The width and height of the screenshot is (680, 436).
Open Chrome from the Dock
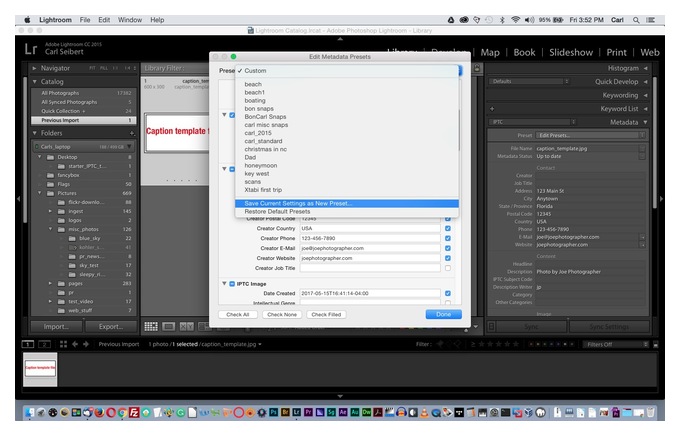click(122, 413)
